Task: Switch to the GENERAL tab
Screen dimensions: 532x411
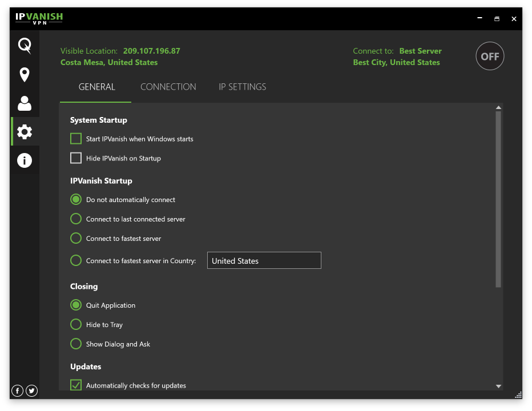Action: [96, 87]
